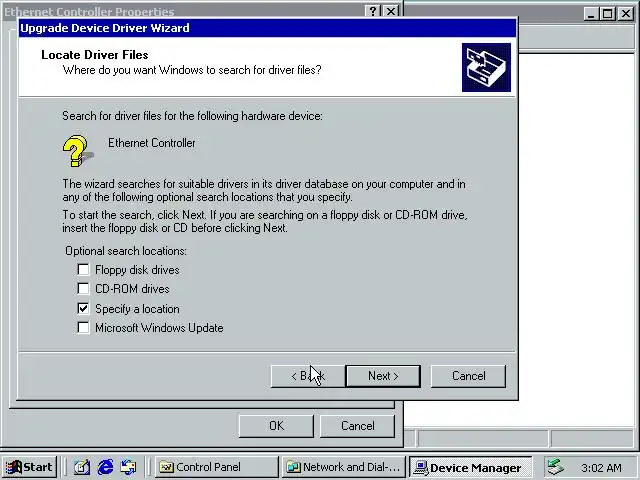Minimize the Device Manager window
Image resolution: width=640 pixels, height=480 pixels.
[x=591, y=14]
